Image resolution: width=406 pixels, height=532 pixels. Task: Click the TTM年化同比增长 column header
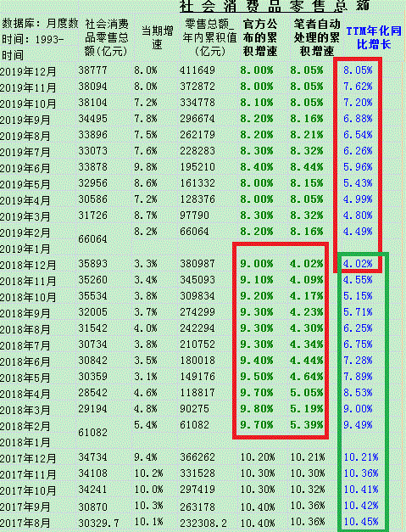click(374, 38)
